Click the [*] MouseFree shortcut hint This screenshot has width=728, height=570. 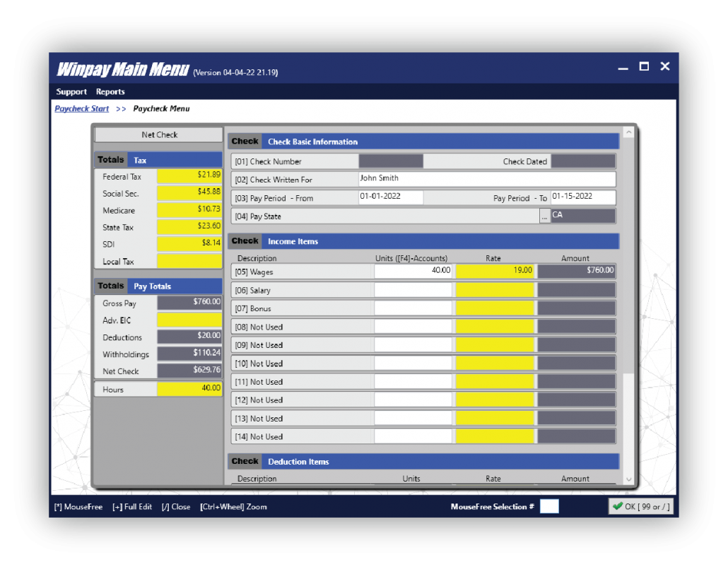(x=78, y=507)
